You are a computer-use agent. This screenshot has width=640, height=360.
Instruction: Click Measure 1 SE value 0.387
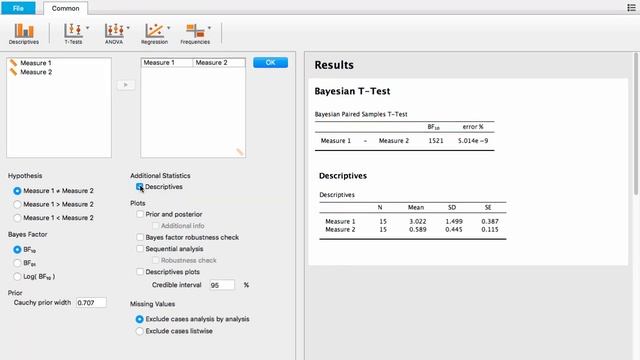pyautogui.click(x=490, y=221)
